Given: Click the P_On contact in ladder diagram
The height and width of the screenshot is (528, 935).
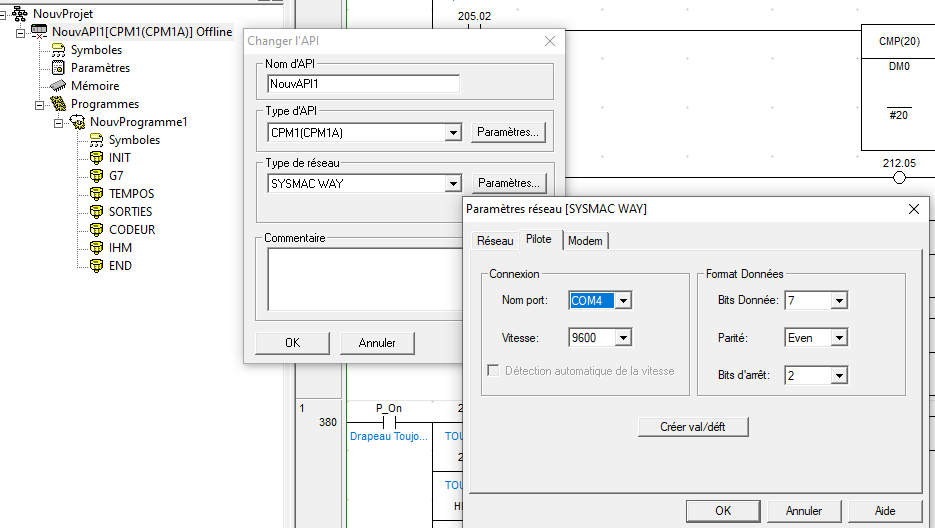Looking at the screenshot, I should 389,422.
